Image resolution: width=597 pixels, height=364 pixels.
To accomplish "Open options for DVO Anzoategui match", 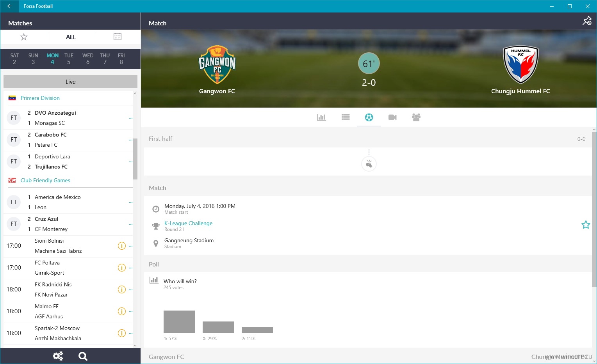I will 130,118.
